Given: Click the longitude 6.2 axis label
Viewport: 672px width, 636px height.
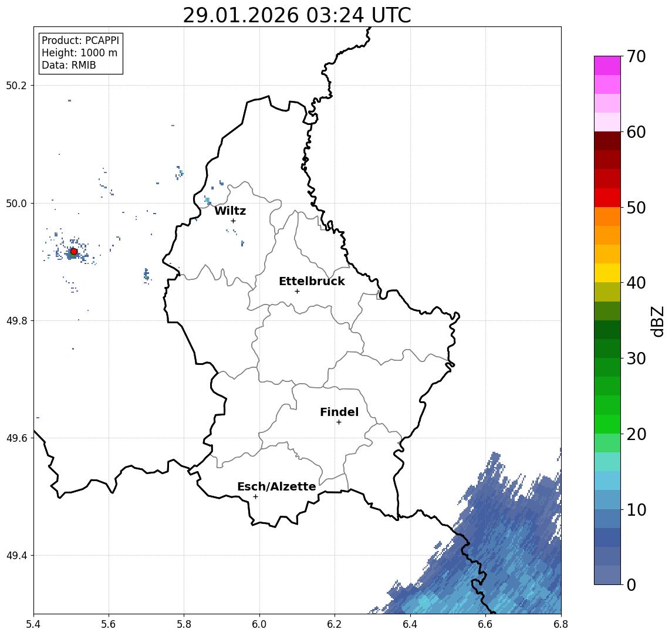Looking at the screenshot, I should [335, 624].
